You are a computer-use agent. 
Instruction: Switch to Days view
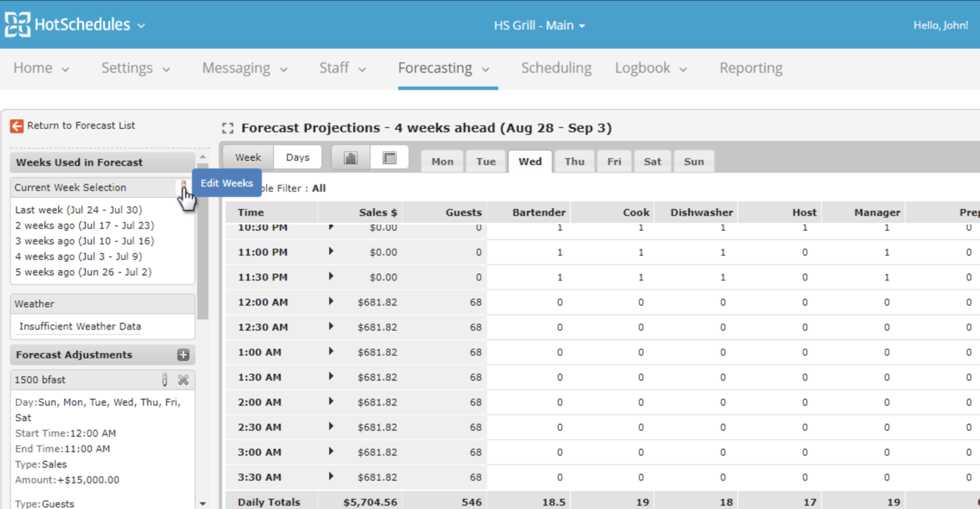[x=298, y=157]
